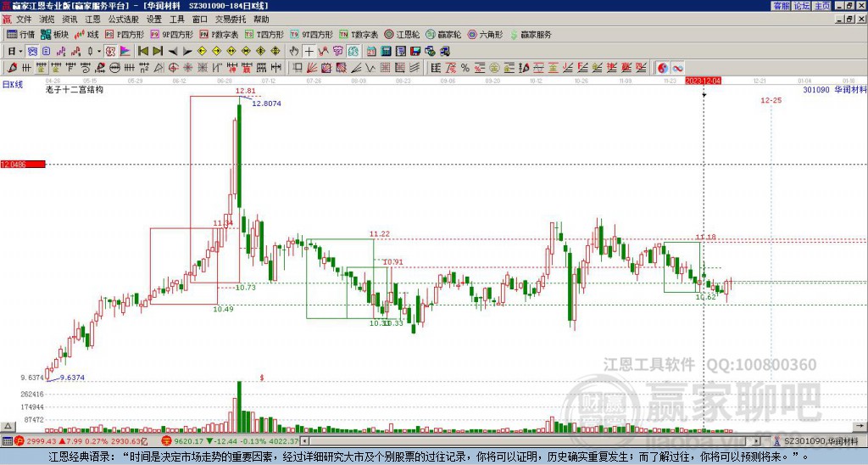868x465 pixels.
Task: Select the red-blue yin-yang icon
Action: [663, 68]
